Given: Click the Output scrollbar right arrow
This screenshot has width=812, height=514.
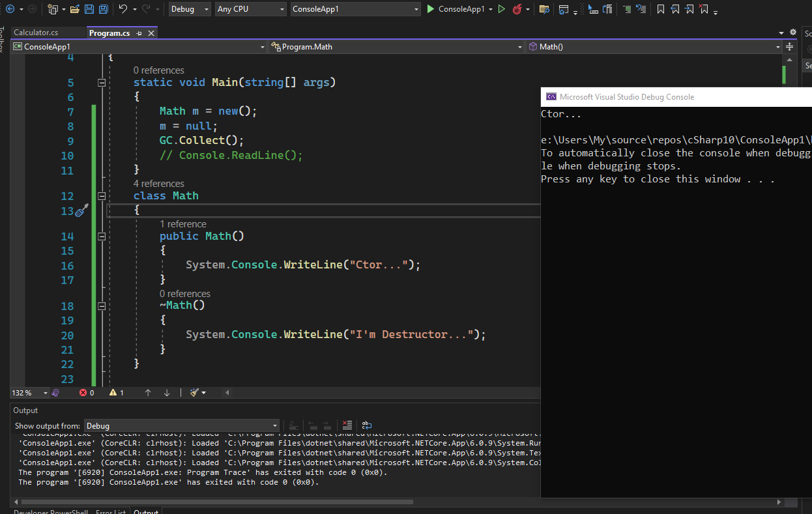Looking at the screenshot, I should pyautogui.click(x=779, y=502).
